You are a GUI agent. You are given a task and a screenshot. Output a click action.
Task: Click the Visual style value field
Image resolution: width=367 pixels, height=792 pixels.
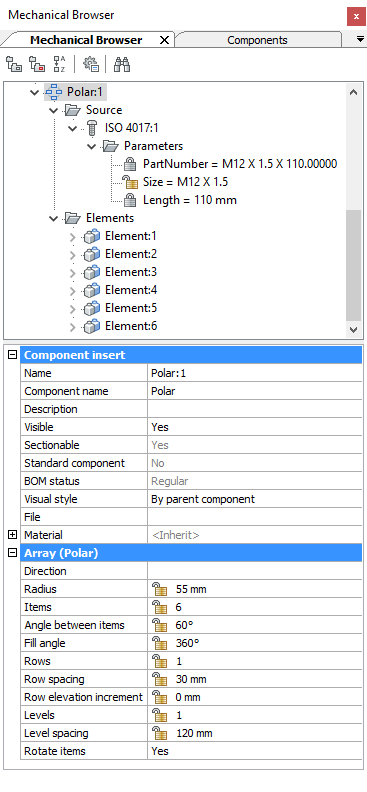[x=255, y=499]
